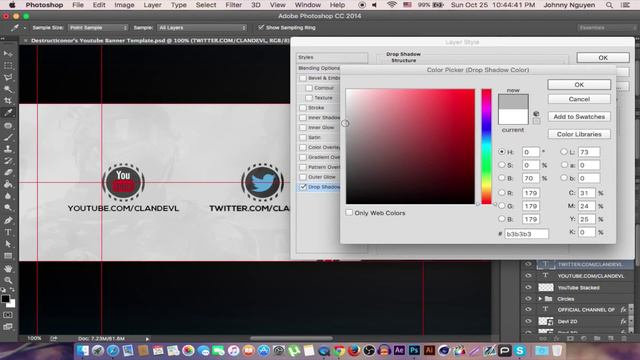
Task: Uncheck the Drop Shadow style
Action: click(x=303, y=187)
